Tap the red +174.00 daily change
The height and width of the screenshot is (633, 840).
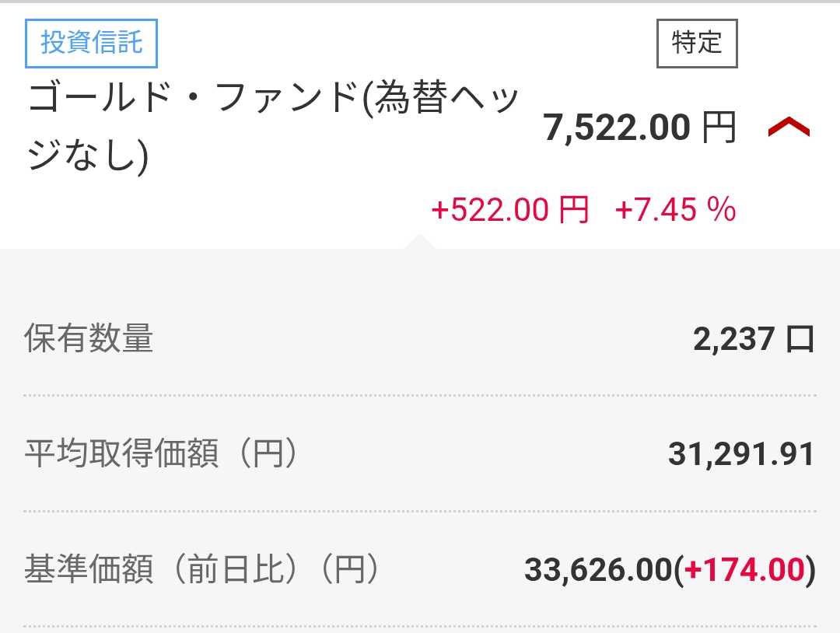point(742,571)
